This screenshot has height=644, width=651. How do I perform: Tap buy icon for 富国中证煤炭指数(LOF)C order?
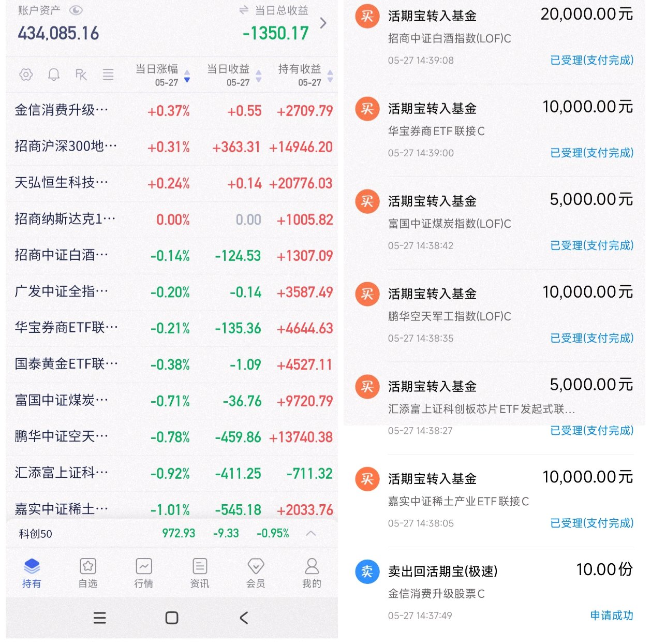tap(367, 201)
